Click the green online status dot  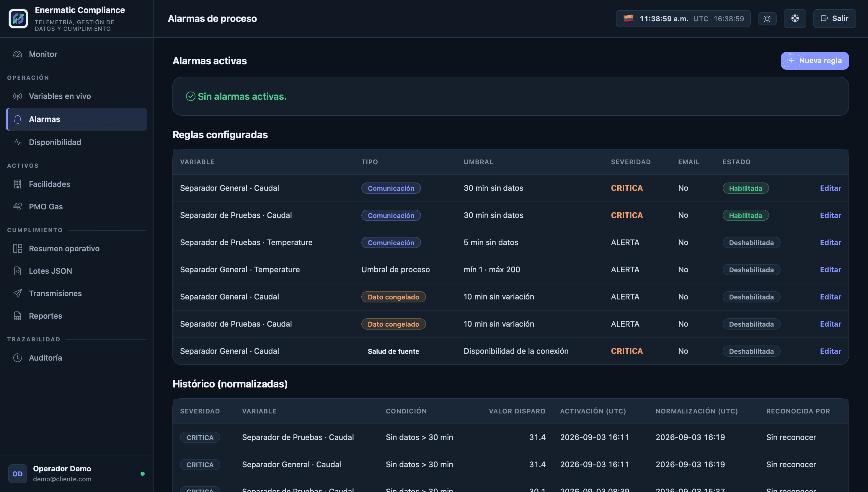click(x=143, y=474)
